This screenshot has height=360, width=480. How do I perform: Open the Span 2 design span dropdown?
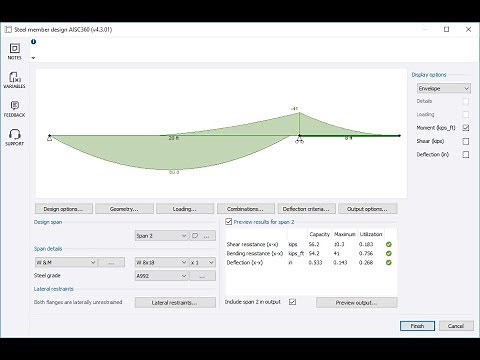(x=161, y=236)
